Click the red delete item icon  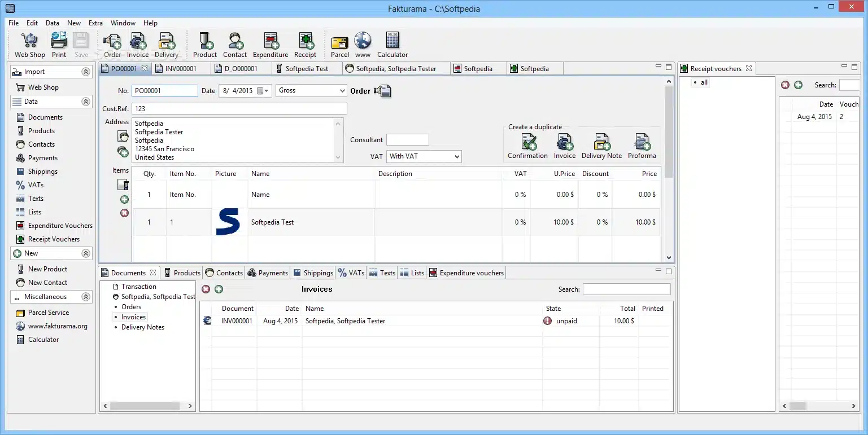pos(124,213)
